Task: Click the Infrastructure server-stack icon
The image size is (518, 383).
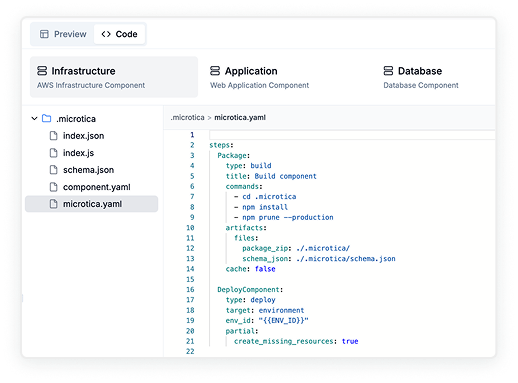Action: click(x=42, y=71)
